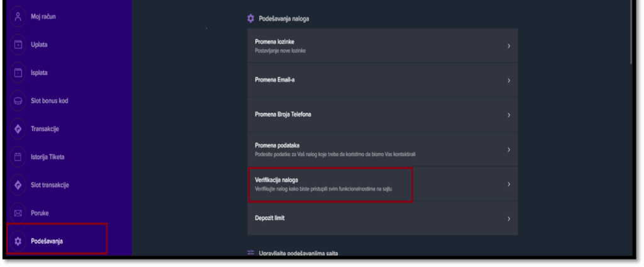Click the vertical page scrollbar
This screenshot has width=644, height=267.
point(633,32)
